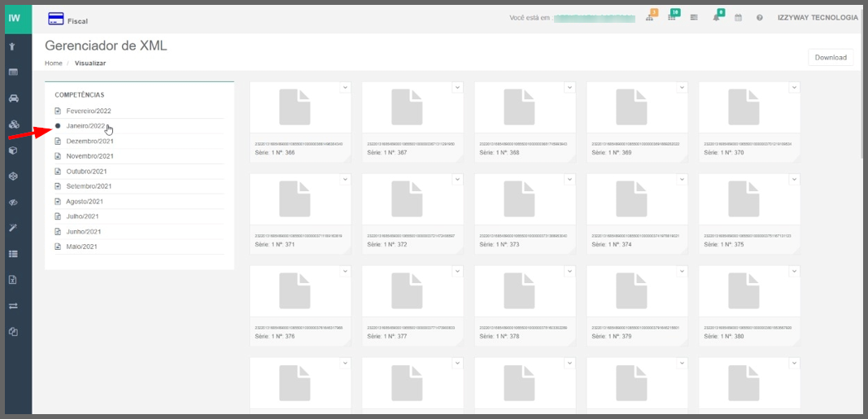Expand dropdown on file Nº 370
Screen dimensions: 868x419
pyautogui.click(x=794, y=88)
